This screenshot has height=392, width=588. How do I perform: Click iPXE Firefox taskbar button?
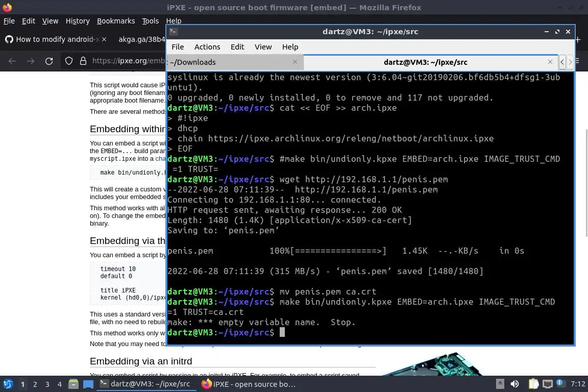point(250,384)
